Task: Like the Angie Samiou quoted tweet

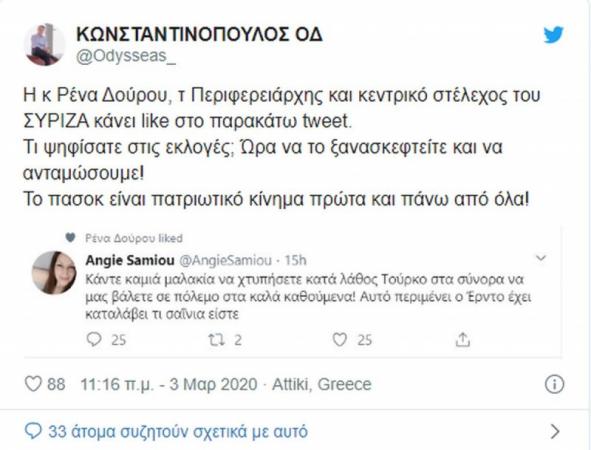Action: 340,340
